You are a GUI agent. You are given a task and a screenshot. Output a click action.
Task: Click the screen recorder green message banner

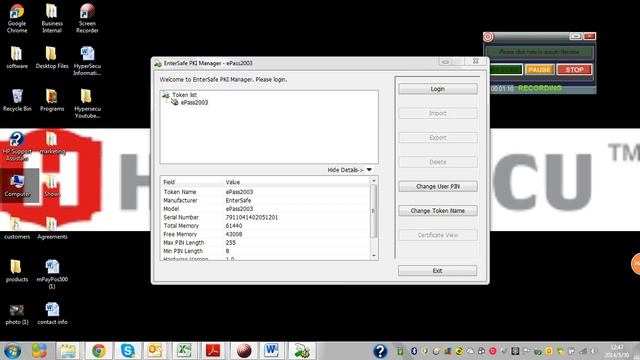[x=539, y=52]
